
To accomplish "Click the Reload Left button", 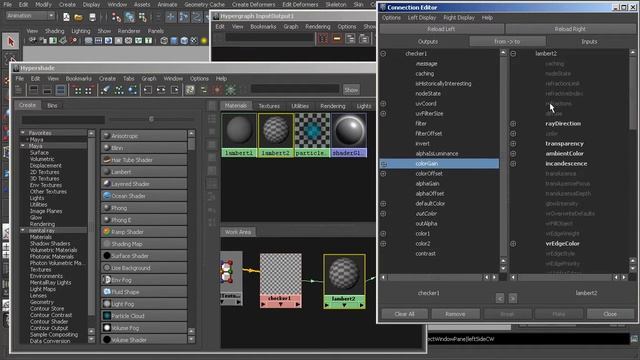I will (x=441, y=29).
